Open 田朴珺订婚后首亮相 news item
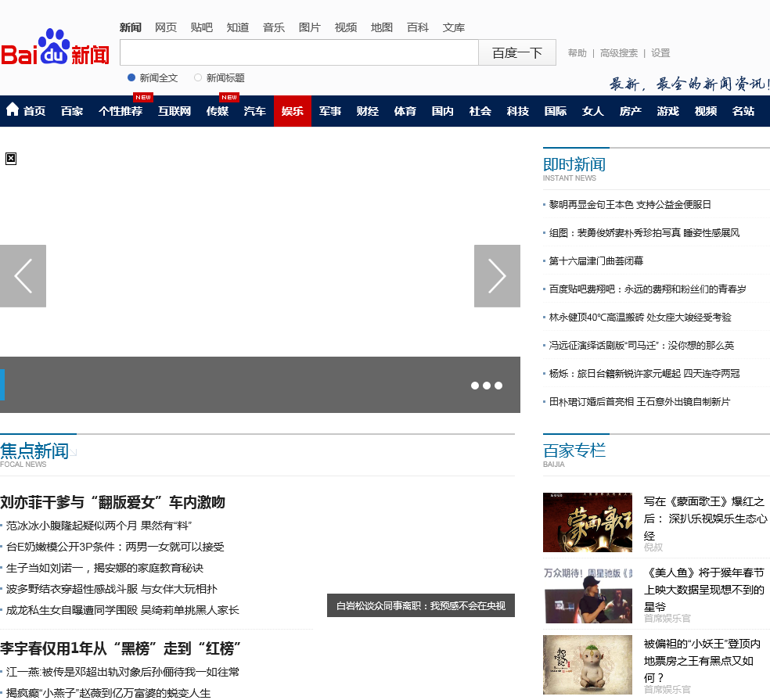This screenshot has width=770, height=700. [x=640, y=402]
